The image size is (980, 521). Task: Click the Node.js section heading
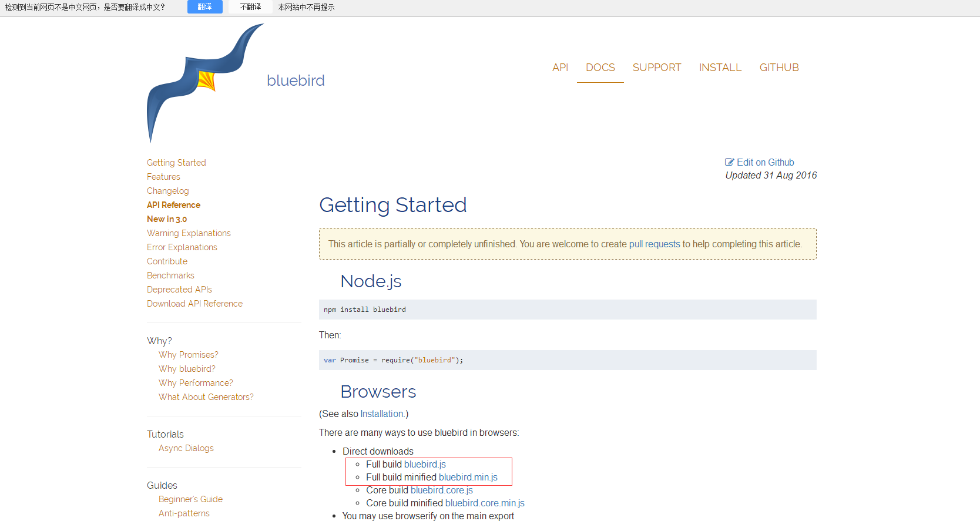click(371, 281)
